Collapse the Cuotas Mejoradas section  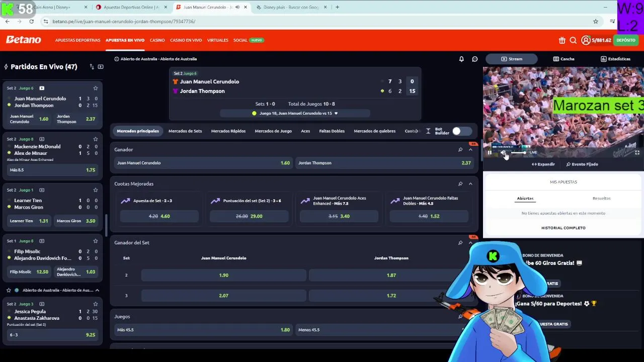(470, 184)
